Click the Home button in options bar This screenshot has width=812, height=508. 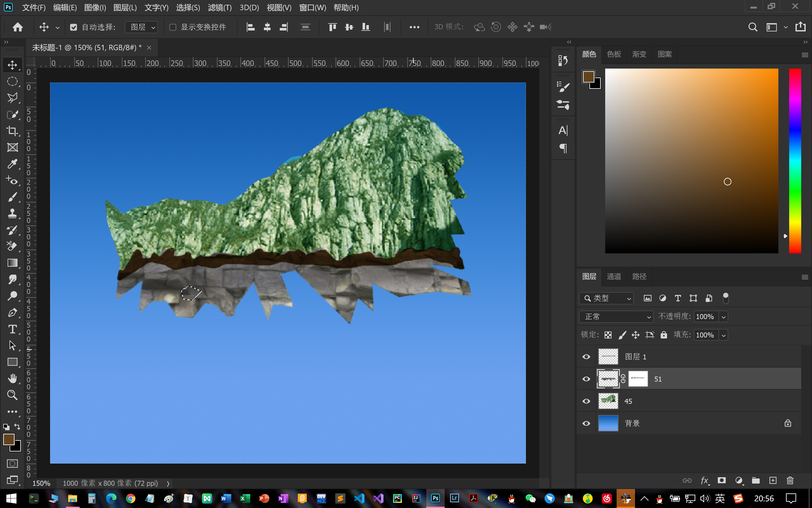click(x=18, y=27)
